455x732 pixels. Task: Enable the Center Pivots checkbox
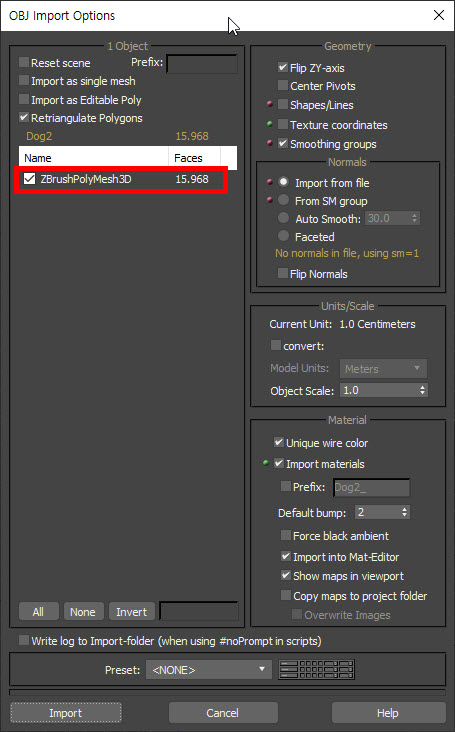coord(283,85)
